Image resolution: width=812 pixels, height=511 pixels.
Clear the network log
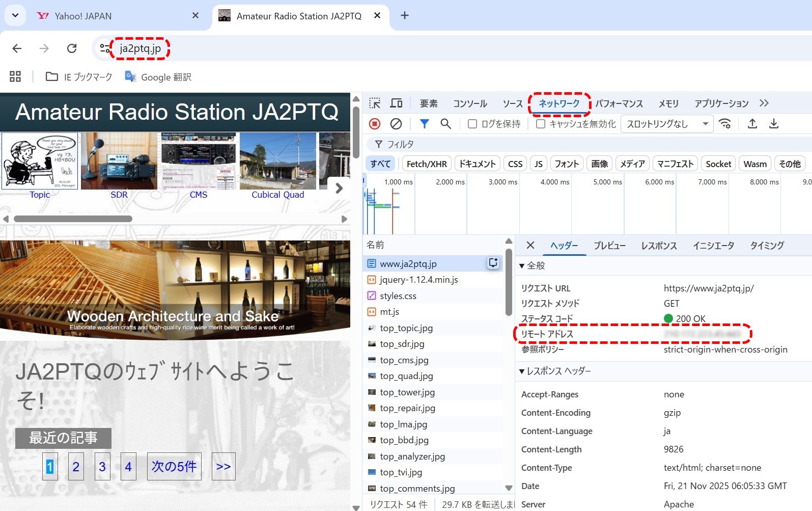pos(396,124)
